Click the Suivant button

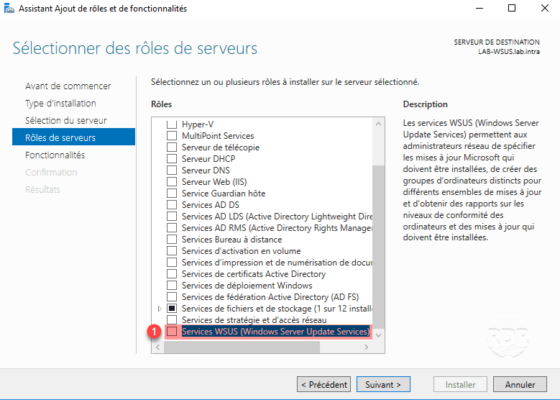pos(383,385)
